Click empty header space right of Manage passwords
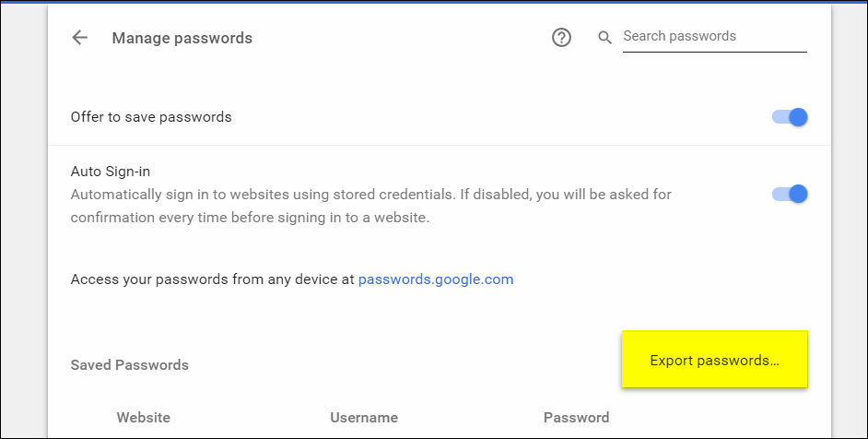The image size is (868, 439). (396, 38)
